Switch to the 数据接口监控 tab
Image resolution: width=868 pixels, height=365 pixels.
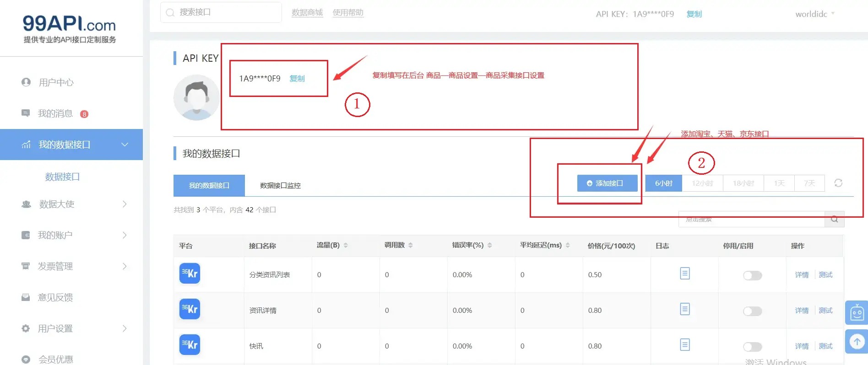click(280, 185)
